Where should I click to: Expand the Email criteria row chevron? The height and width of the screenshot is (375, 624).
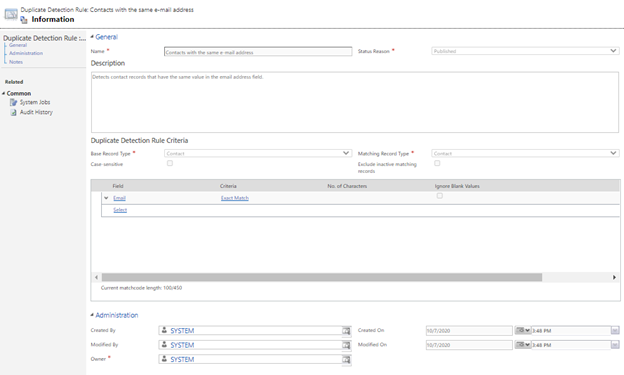106,198
